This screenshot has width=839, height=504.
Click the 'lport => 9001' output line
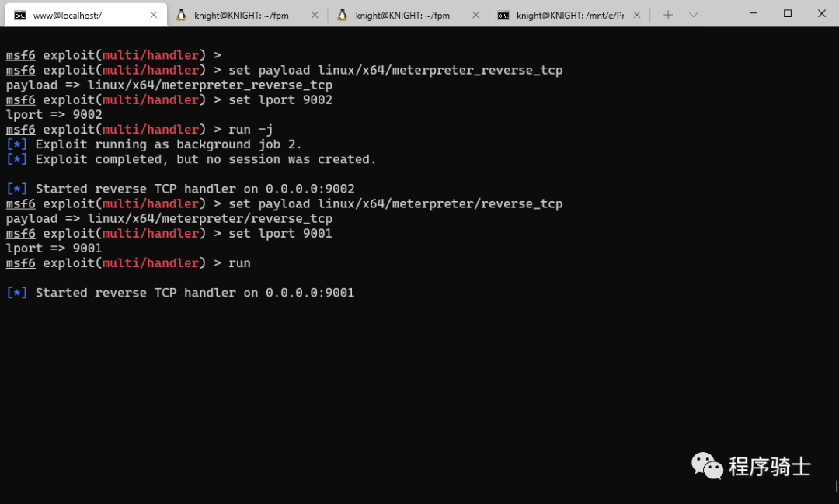(x=54, y=249)
